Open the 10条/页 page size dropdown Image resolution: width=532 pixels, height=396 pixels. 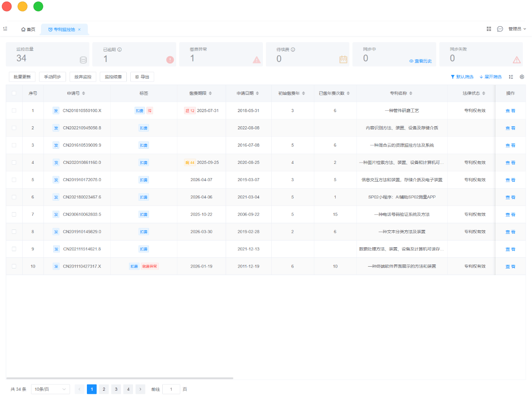[x=50, y=389]
